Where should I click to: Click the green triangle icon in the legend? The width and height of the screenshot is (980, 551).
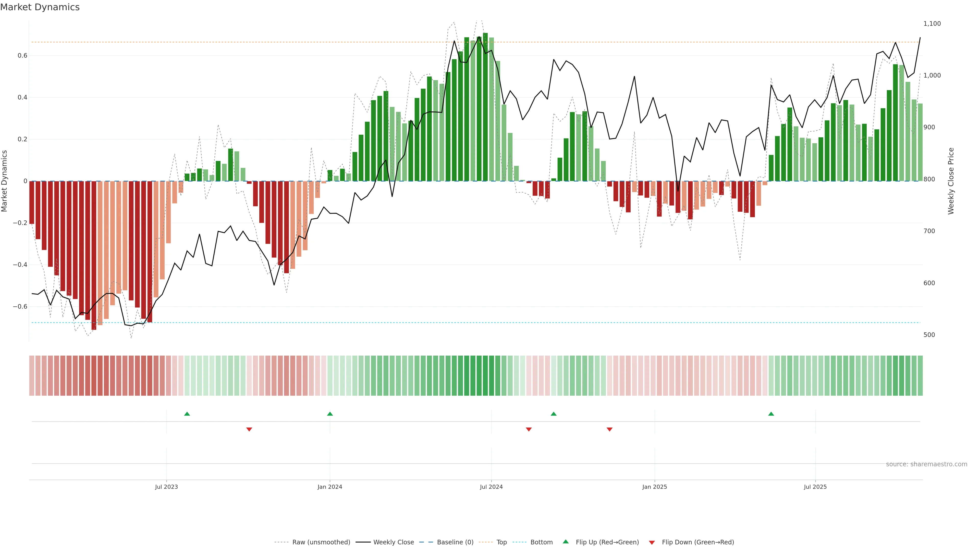(x=566, y=542)
